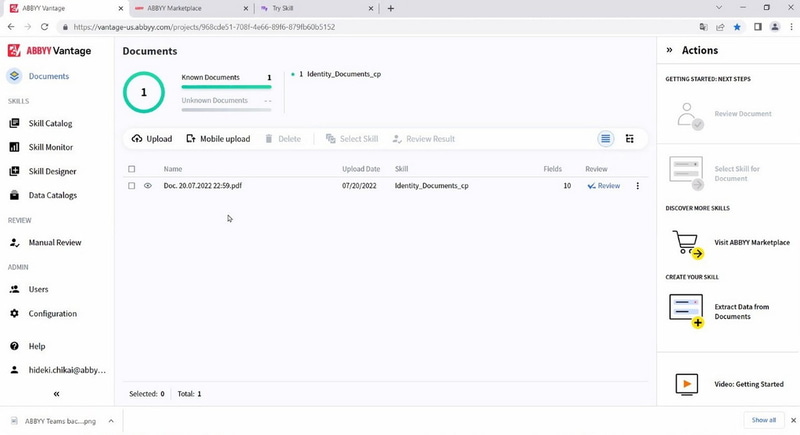Click Identity_Documents_cp skill in row
This screenshot has width=800, height=435.
point(431,186)
